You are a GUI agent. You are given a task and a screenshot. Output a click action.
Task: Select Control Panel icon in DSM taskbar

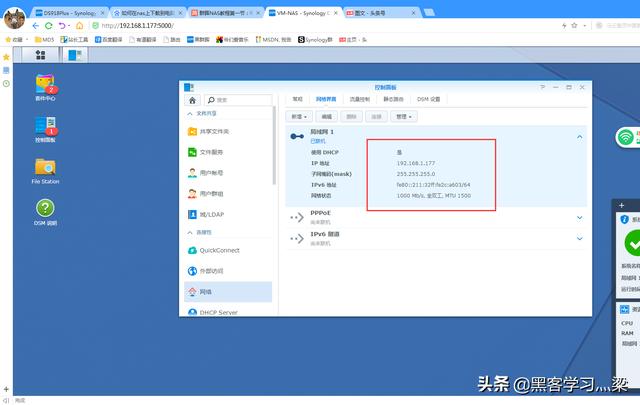coord(75,55)
